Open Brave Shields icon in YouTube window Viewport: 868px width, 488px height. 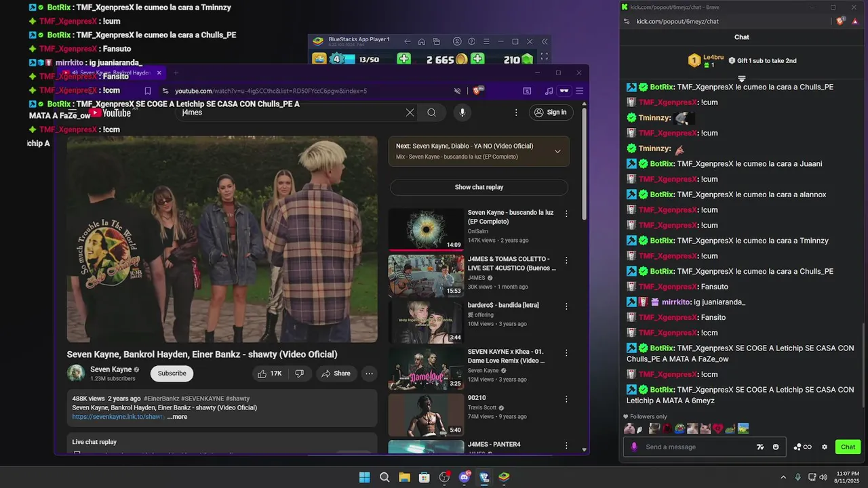coord(478,90)
